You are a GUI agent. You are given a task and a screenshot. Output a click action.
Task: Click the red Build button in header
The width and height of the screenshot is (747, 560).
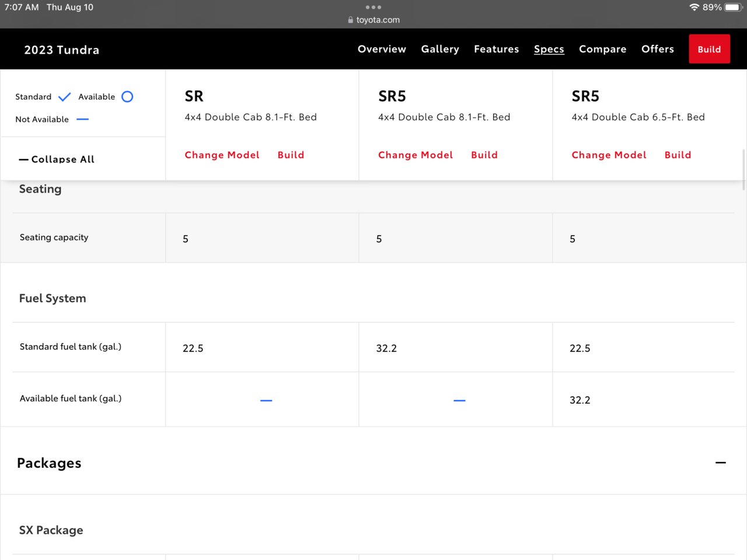[x=709, y=49]
